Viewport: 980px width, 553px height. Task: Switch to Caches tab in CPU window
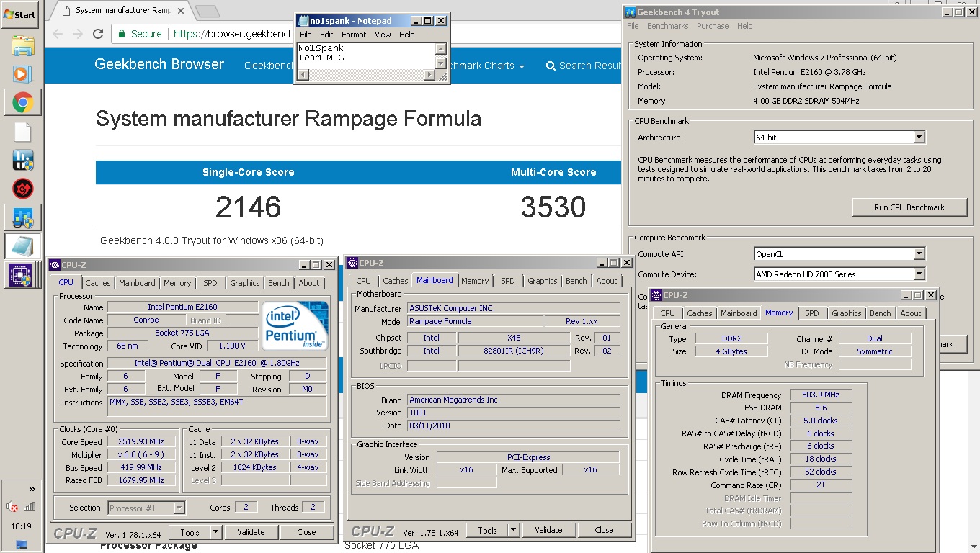[98, 283]
